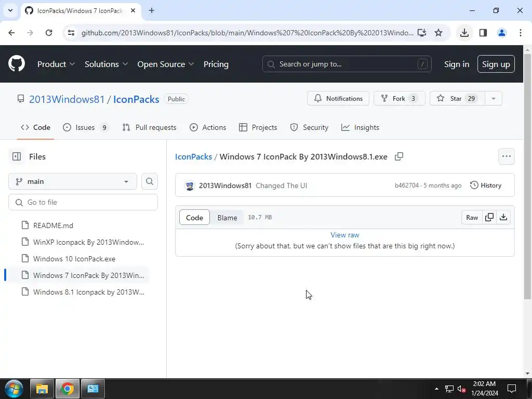Image resolution: width=532 pixels, height=399 pixels.
Task: Copy raw file icon button
Action: 489,217
